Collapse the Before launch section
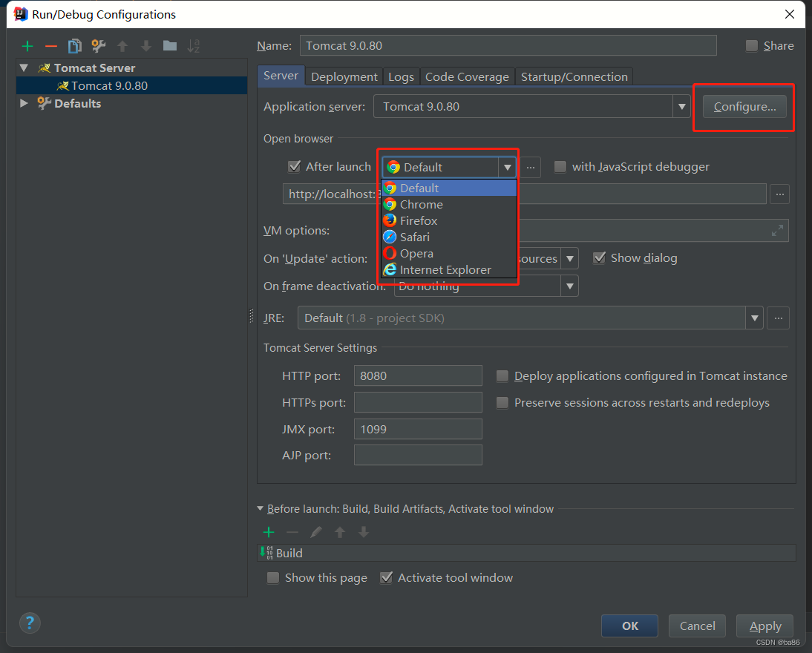Screen dimensions: 812x653 tap(261, 508)
